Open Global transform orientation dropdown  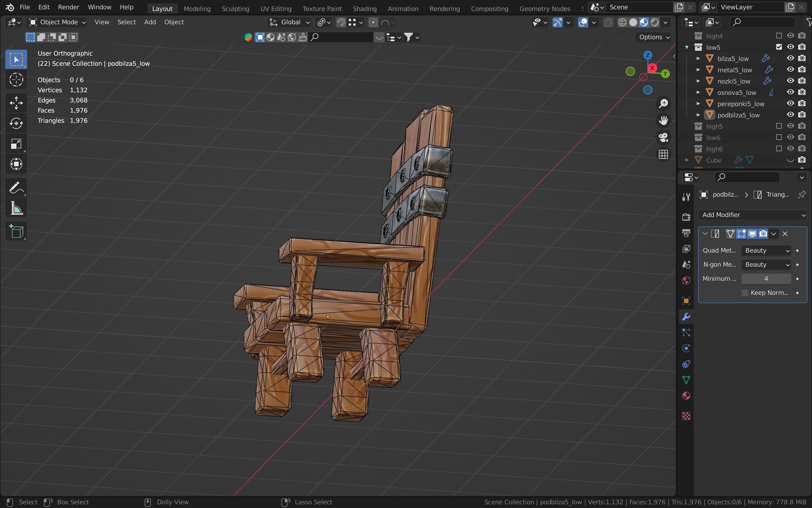289,22
